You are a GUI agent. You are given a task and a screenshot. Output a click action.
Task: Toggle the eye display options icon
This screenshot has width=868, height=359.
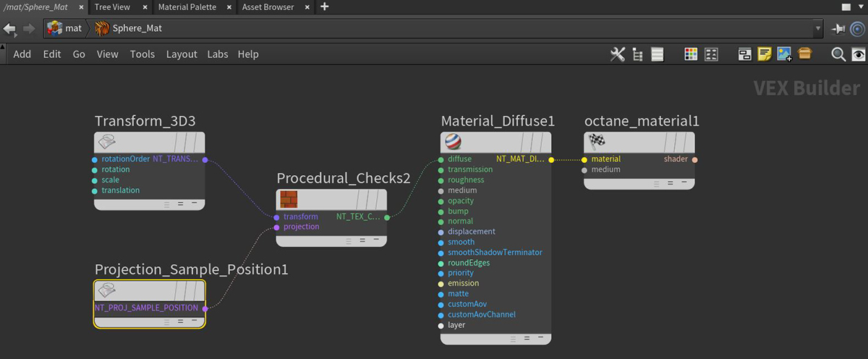[x=858, y=54]
